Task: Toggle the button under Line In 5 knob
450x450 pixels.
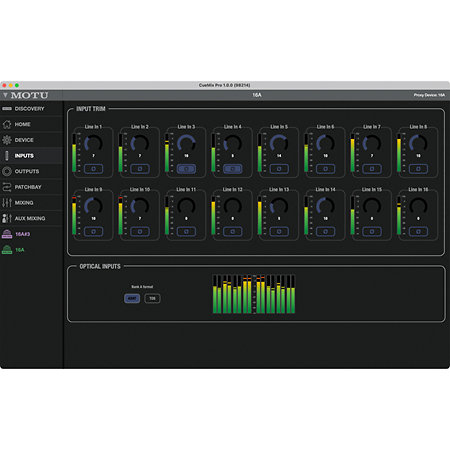Action: pyautogui.click(x=279, y=169)
